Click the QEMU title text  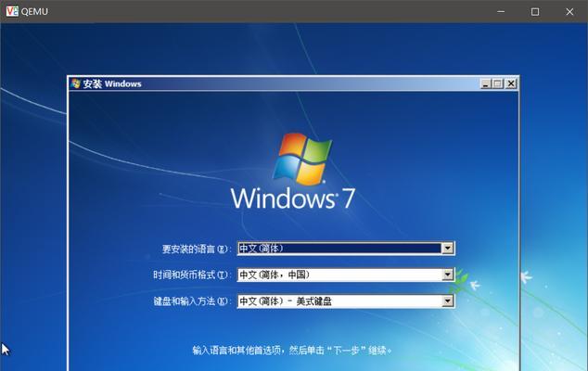pyautogui.click(x=34, y=12)
